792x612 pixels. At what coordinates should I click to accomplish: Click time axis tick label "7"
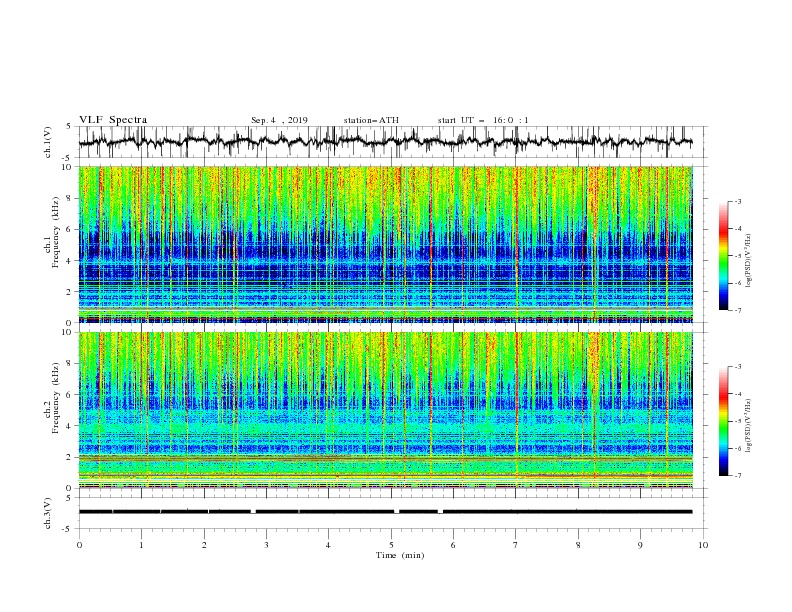click(x=516, y=545)
